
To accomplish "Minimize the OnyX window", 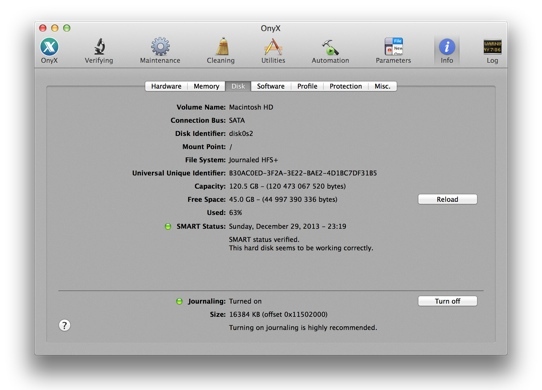I will click(55, 28).
